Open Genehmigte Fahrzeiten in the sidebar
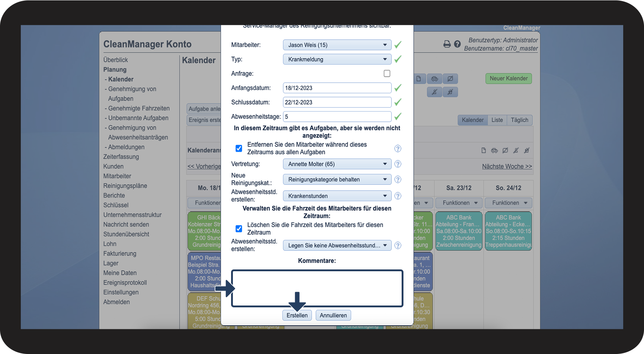Viewport: 644px width, 354px height. click(139, 108)
